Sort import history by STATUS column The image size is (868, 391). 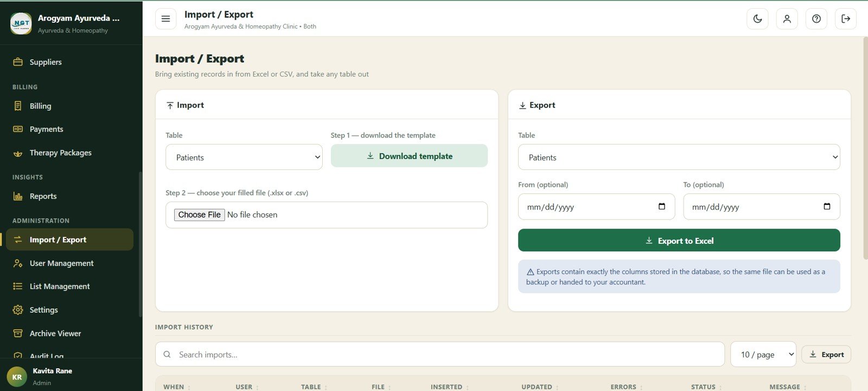click(707, 387)
